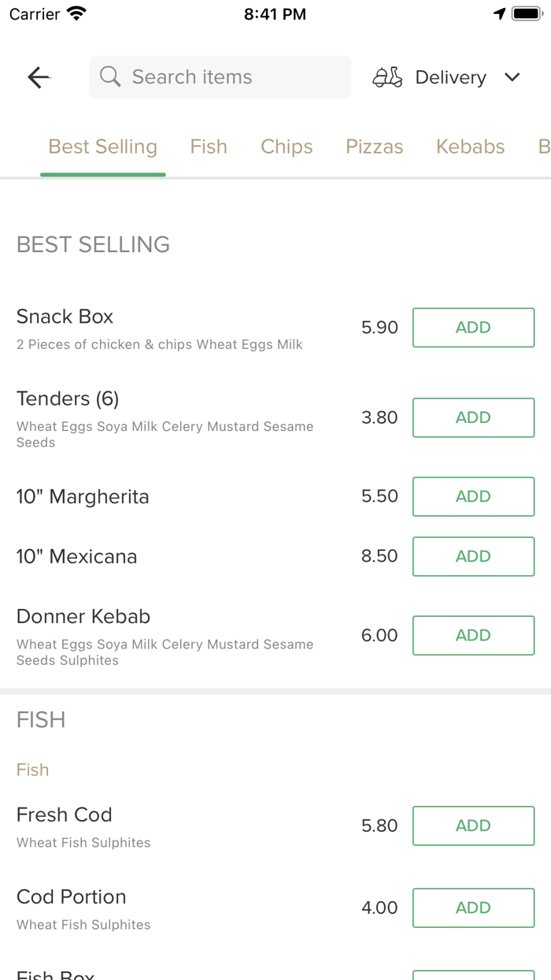Tap the Wi-Fi icon in status bar

coord(76,13)
